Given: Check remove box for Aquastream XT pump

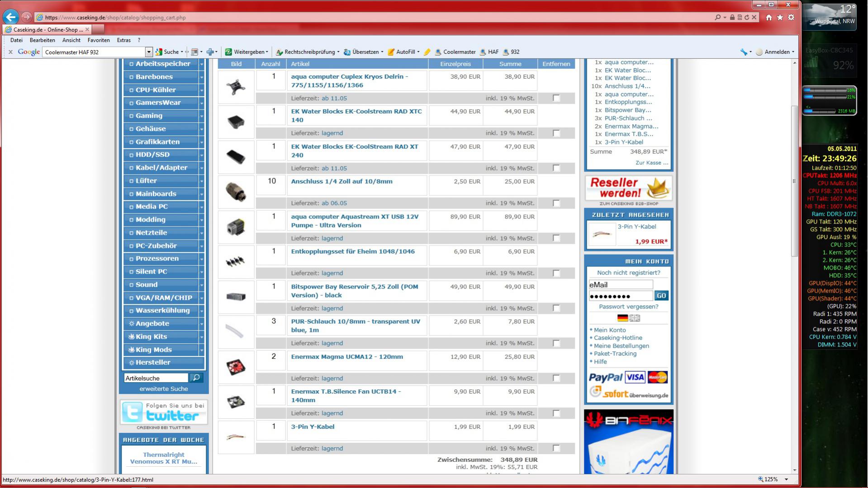Looking at the screenshot, I should click(x=556, y=238).
